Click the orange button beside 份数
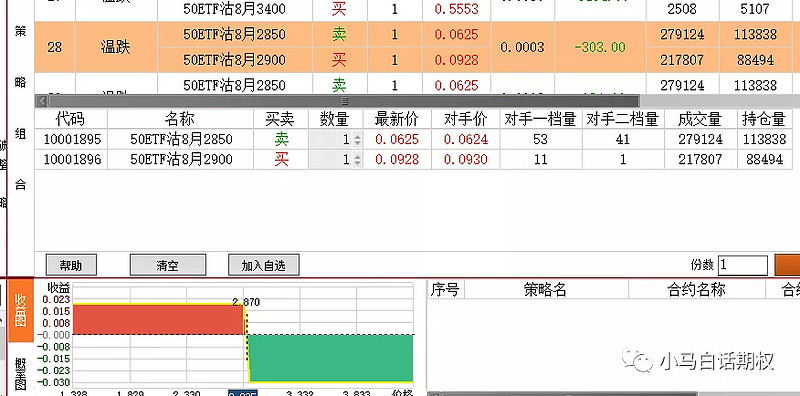Viewport: 800px width, 396px height. (787, 265)
